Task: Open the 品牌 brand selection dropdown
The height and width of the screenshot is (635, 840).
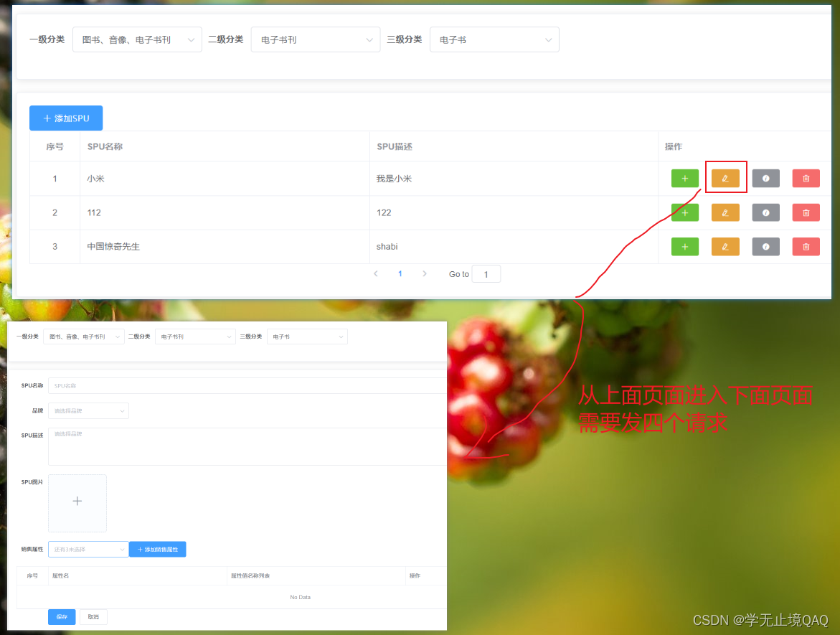Action: 88,410
